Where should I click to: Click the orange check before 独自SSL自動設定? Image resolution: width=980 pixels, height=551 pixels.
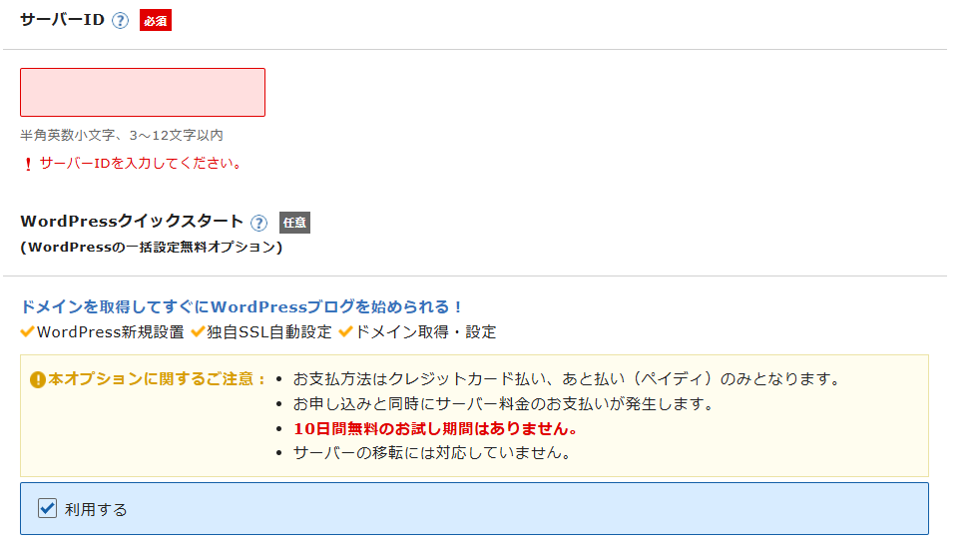[x=199, y=331]
